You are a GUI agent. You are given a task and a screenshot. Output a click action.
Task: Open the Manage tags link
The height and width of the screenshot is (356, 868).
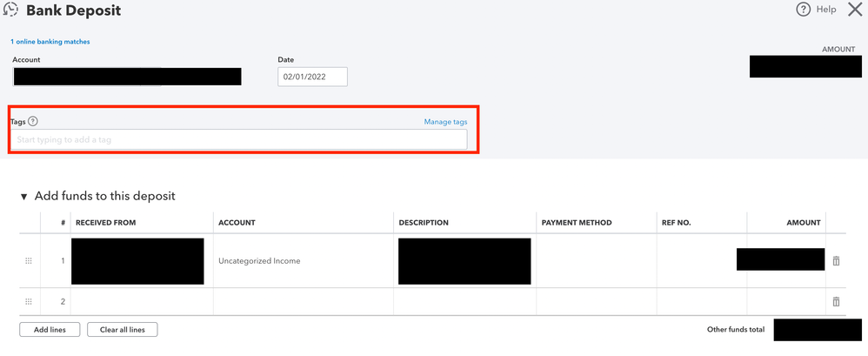pos(445,122)
